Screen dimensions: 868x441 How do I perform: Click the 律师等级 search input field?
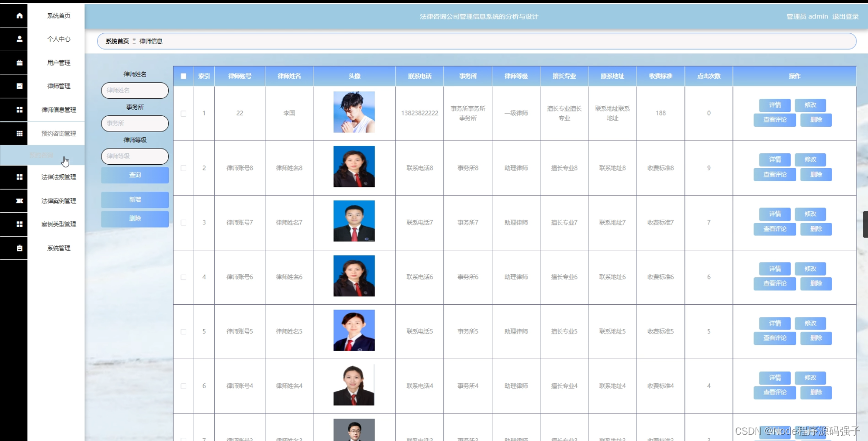tap(135, 156)
